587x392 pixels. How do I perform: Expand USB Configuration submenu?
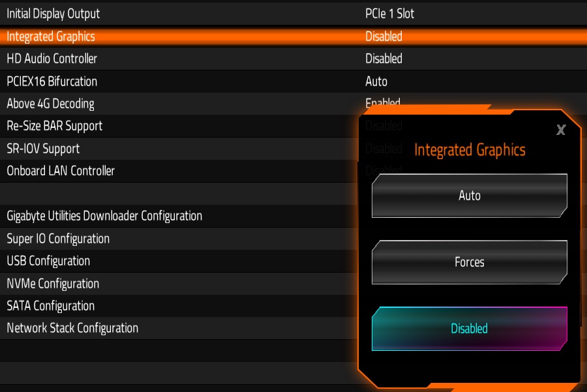click(48, 261)
